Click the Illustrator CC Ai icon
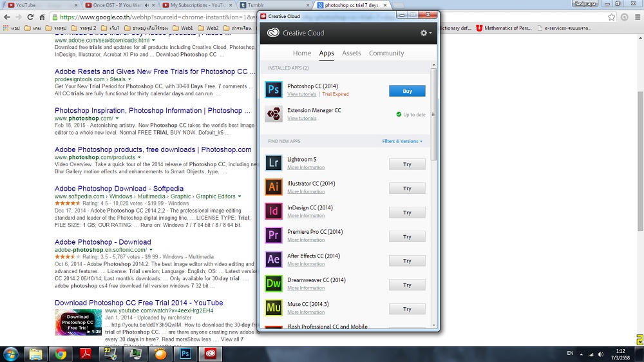The width and height of the screenshot is (644, 362). point(274,187)
